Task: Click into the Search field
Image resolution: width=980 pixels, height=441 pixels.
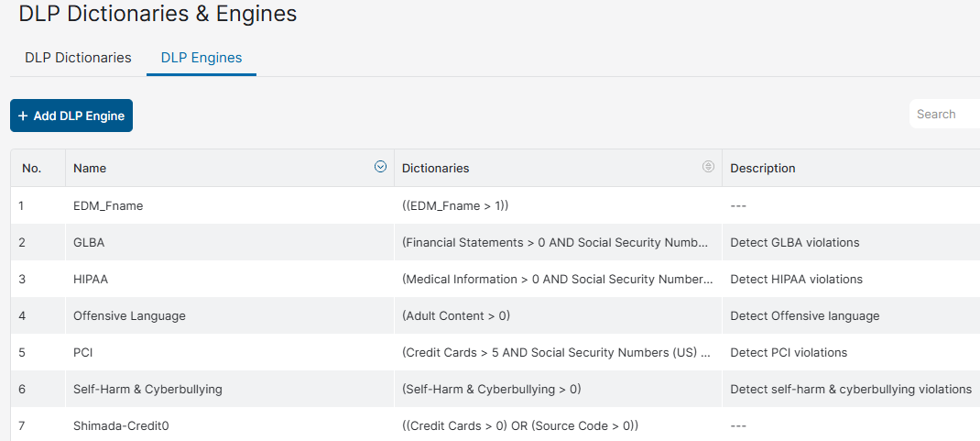Action: (x=944, y=114)
